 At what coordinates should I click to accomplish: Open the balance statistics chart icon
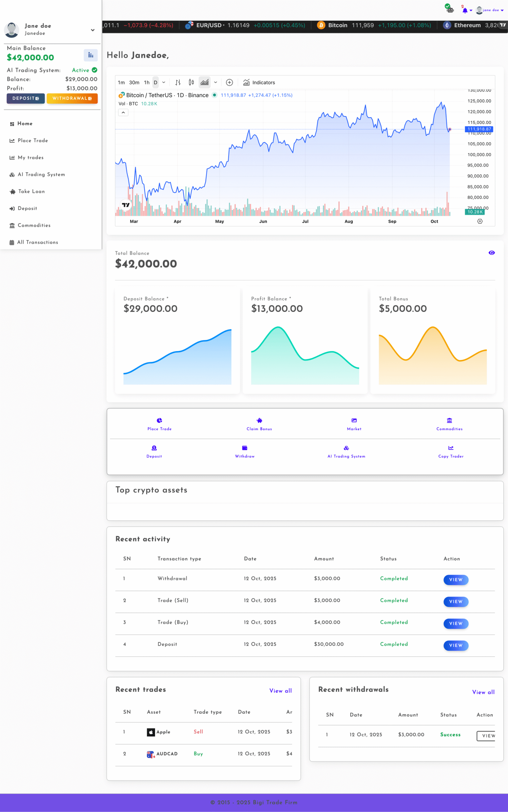pyautogui.click(x=91, y=55)
